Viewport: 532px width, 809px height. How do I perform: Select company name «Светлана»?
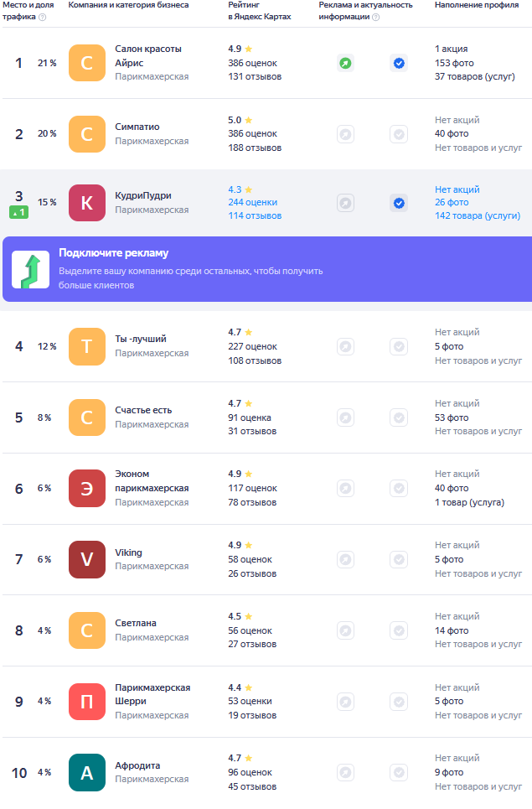coord(136,623)
